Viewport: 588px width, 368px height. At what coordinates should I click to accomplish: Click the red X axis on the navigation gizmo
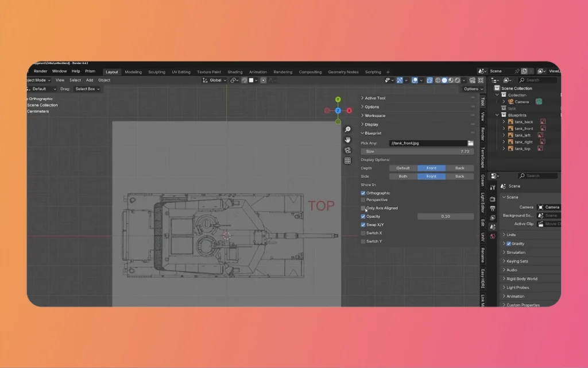[349, 110]
